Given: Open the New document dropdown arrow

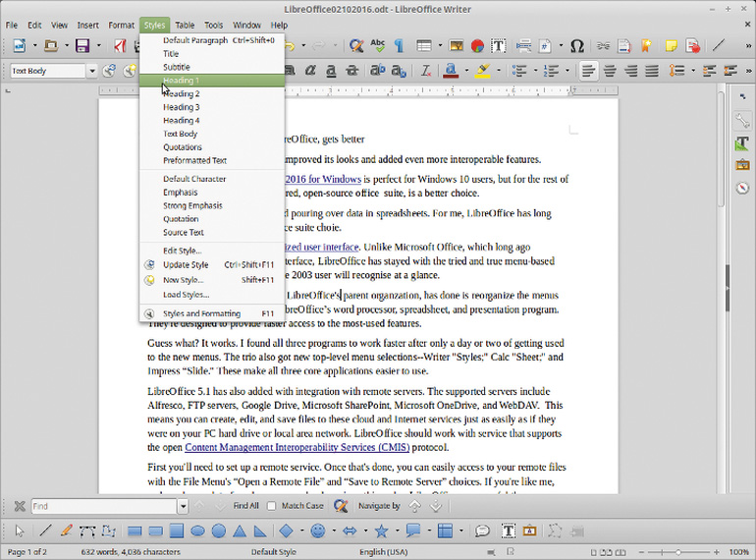Looking at the screenshot, I should coord(34,46).
